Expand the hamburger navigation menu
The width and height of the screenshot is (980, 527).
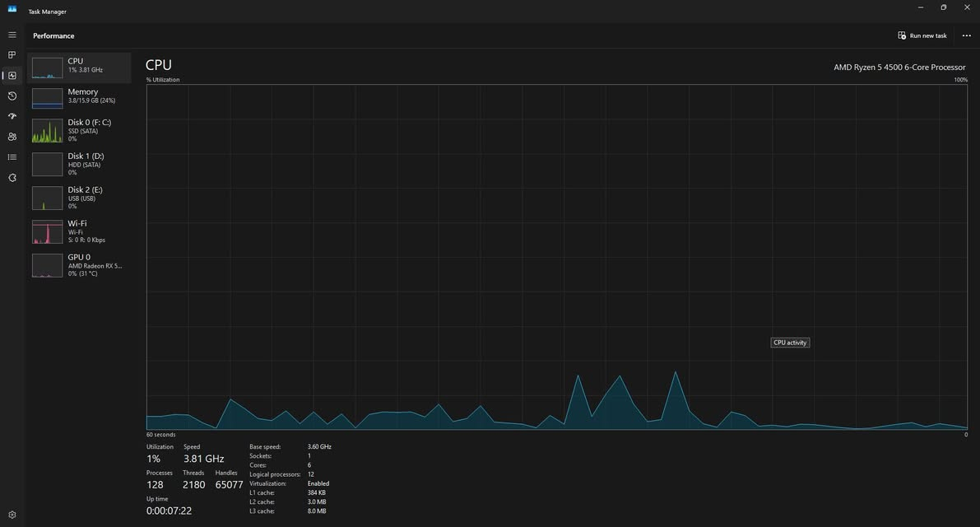point(12,35)
